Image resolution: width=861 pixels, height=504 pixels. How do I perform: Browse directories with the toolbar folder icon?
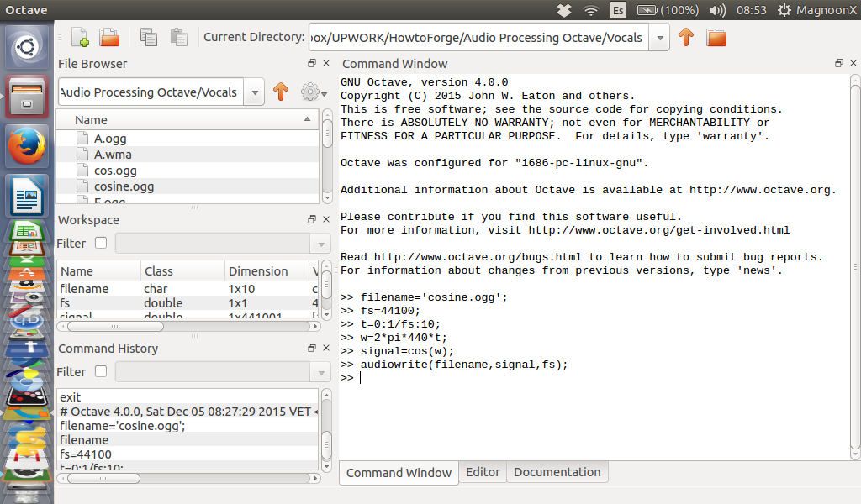tap(716, 37)
